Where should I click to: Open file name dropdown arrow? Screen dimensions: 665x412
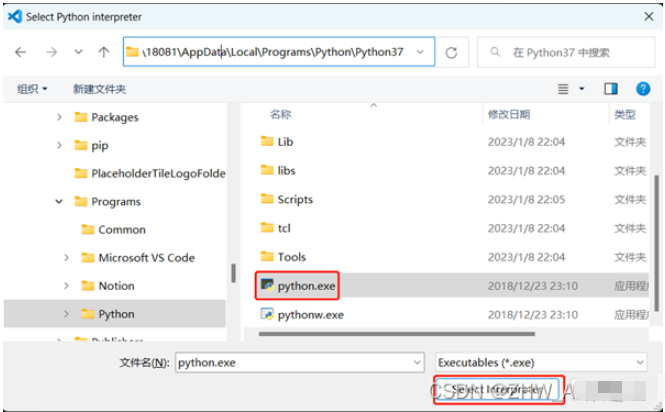click(x=417, y=363)
